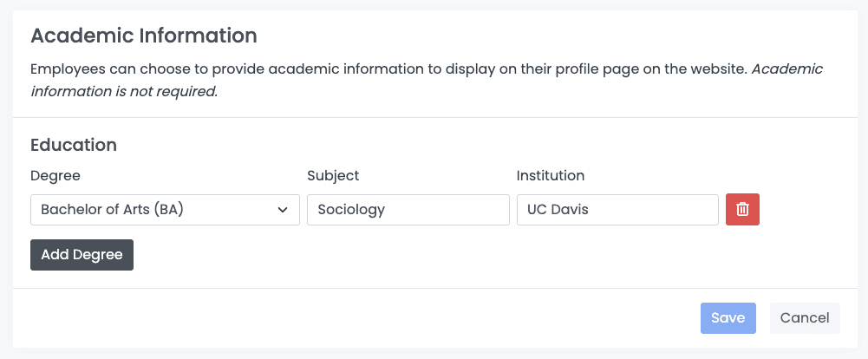Cancel editing academic information
Viewport: 868px width, 359px height.
coord(805,318)
